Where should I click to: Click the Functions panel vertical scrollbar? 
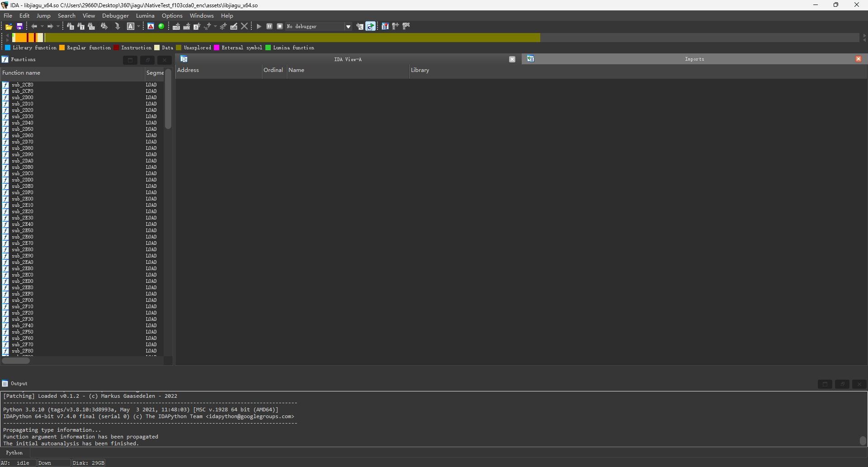pos(168,99)
